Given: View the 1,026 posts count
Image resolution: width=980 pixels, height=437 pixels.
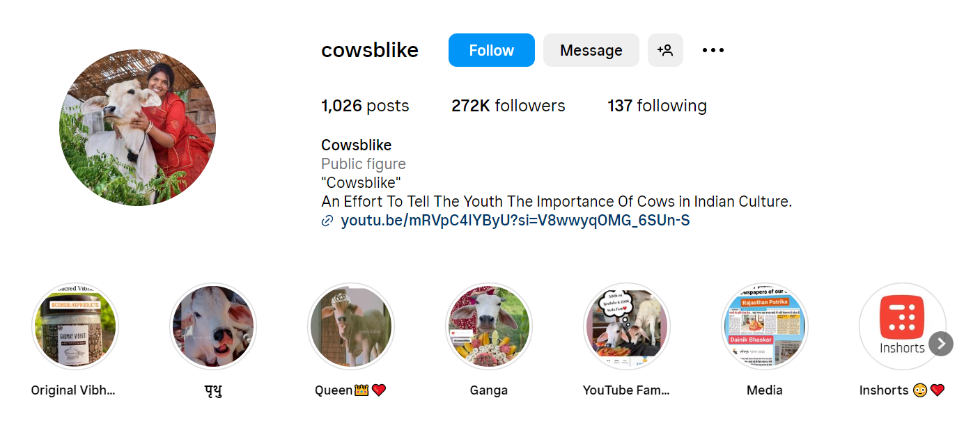Looking at the screenshot, I should 365,106.
